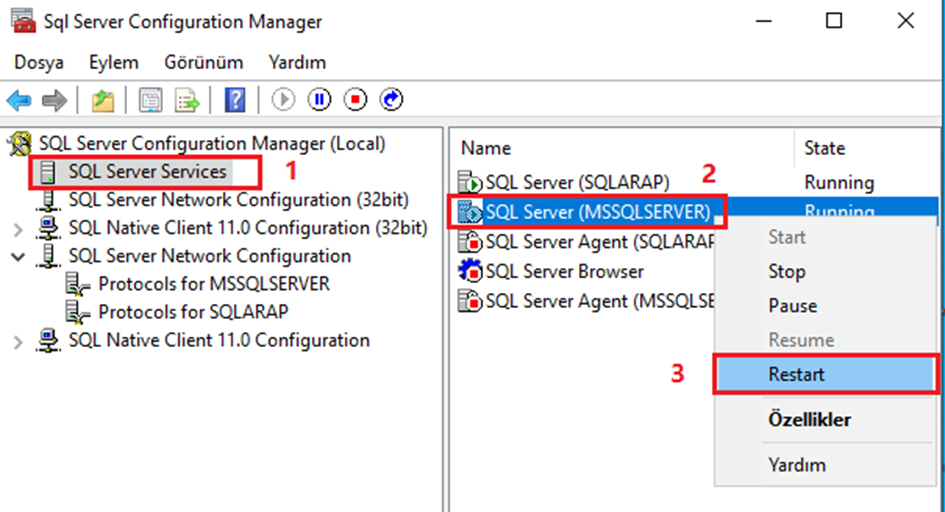Open the Dosya menu
This screenshot has width=945, height=512.
[x=39, y=63]
